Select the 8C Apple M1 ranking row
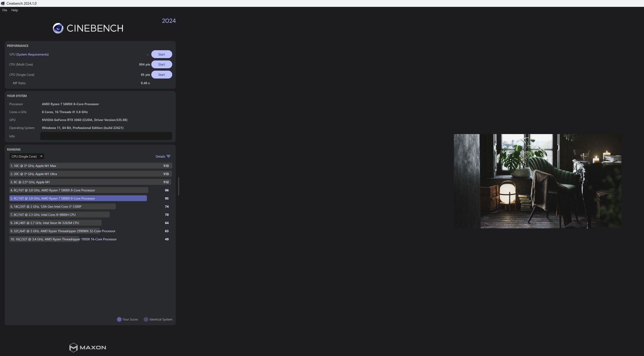Viewport: 644px width, 356px height. (91, 182)
